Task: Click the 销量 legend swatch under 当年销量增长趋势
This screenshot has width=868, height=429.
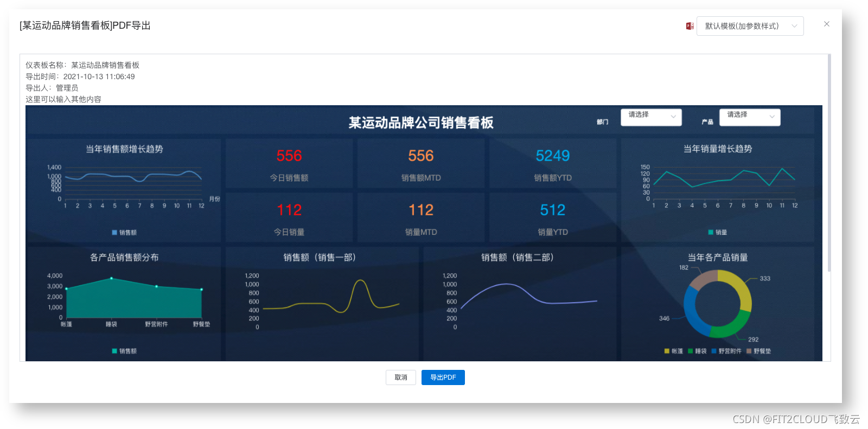Action: [711, 232]
